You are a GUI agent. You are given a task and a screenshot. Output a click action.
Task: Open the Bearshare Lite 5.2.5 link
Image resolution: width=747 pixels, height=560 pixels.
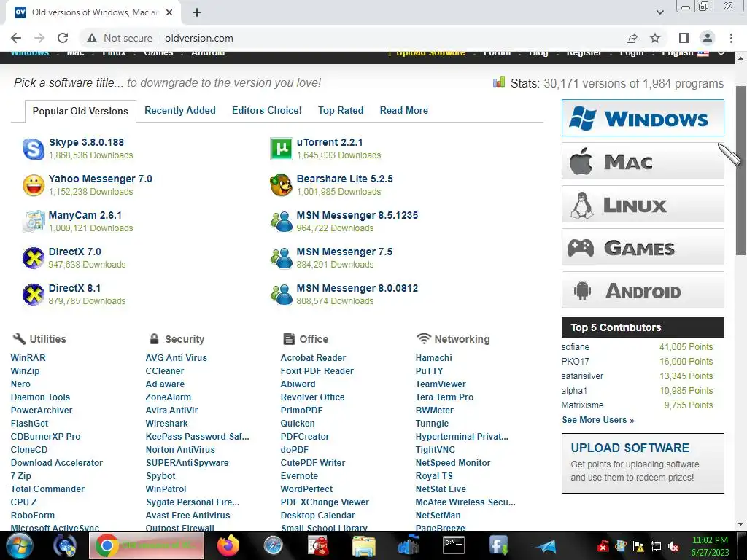click(345, 179)
